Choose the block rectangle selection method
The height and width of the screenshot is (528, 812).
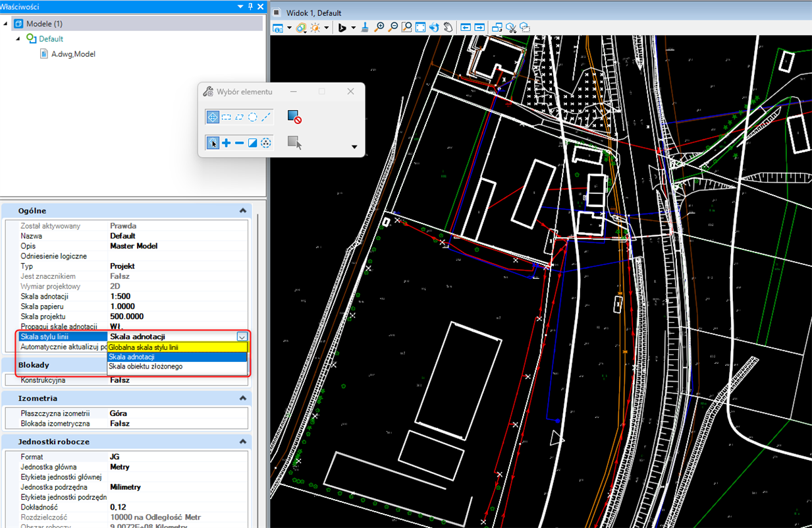(x=226, y=117)
